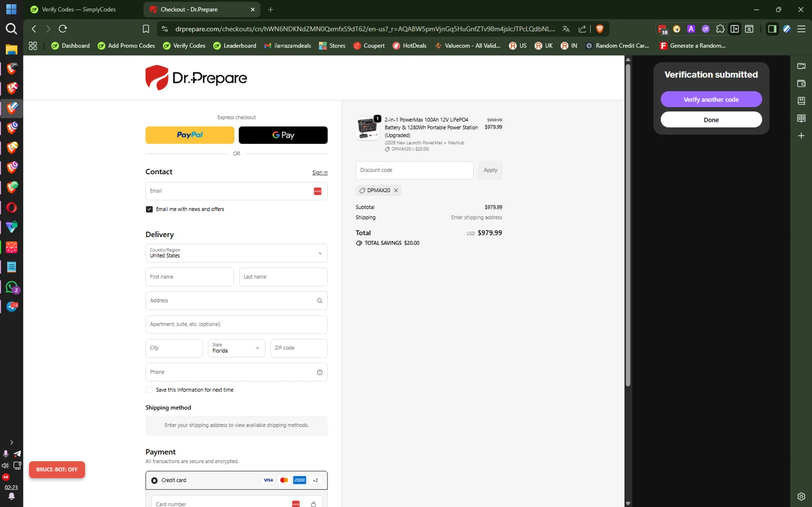Screen dimensions: 812x507
Task: Click the Last name field
Action: [x=283, y=277]
